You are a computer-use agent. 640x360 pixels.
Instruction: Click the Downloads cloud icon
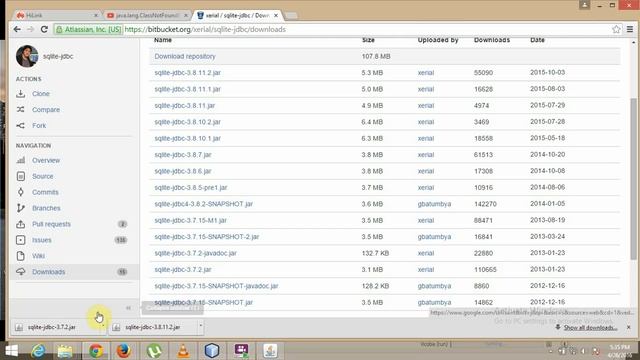pyautogui.click(x=20, y=271)
